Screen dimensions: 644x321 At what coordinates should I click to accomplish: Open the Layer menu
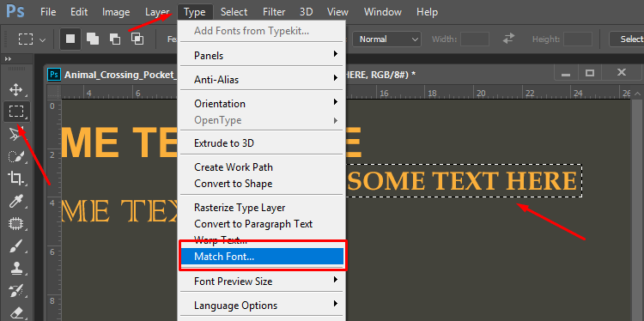157,12
